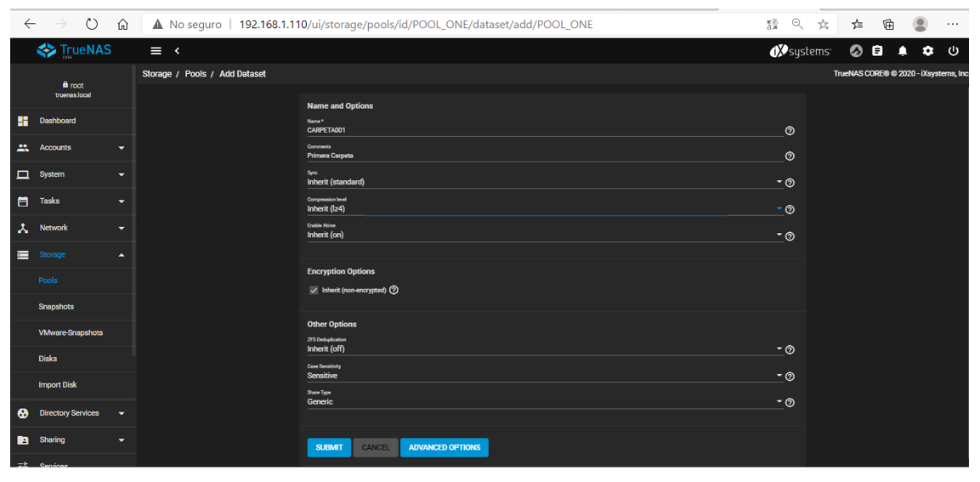980x482 pixels.
Task: Click the Pools breadcrumb link
Action: (195, 74)
